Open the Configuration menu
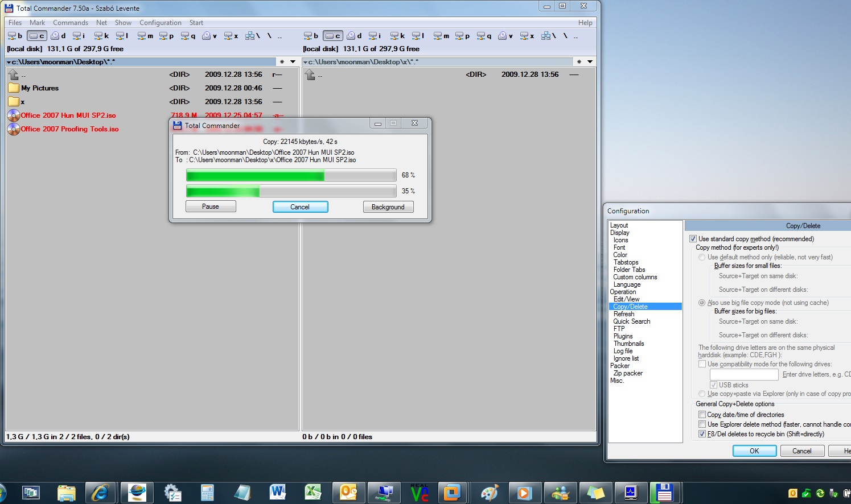 [161, 23]
